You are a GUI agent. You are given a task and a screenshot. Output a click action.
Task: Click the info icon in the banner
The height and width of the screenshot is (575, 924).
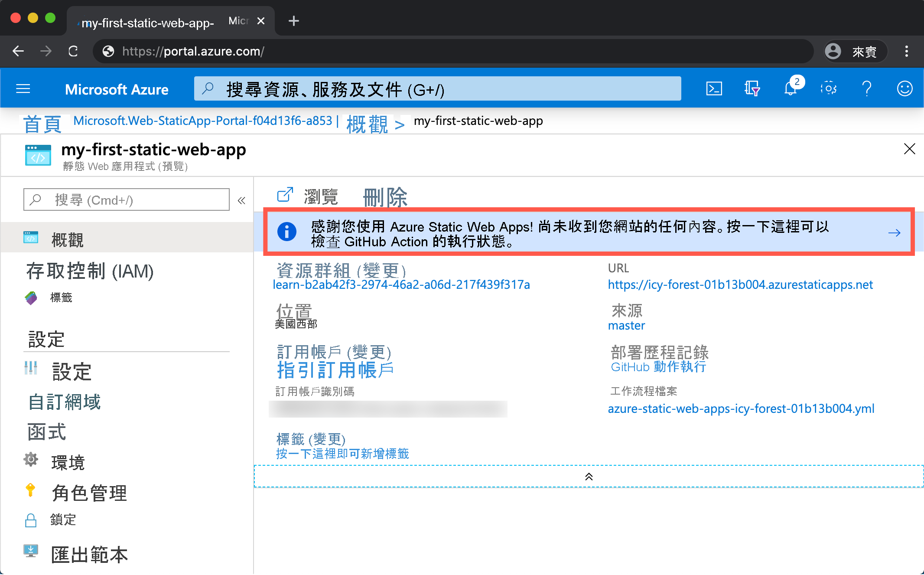click(x=286, y=232)
